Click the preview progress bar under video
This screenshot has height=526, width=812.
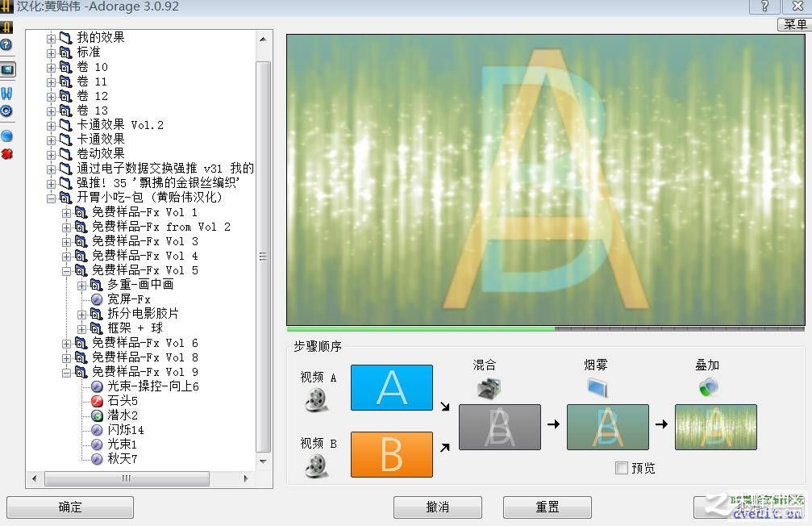546,328
